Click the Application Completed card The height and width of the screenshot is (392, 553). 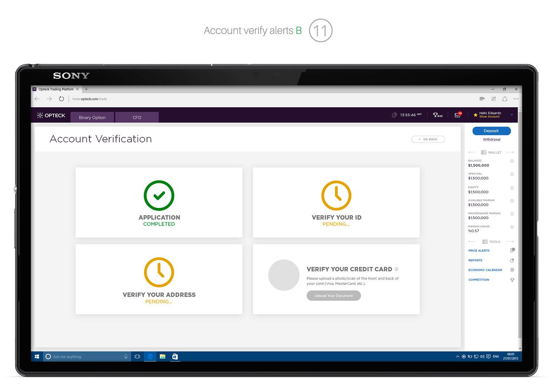159,202
